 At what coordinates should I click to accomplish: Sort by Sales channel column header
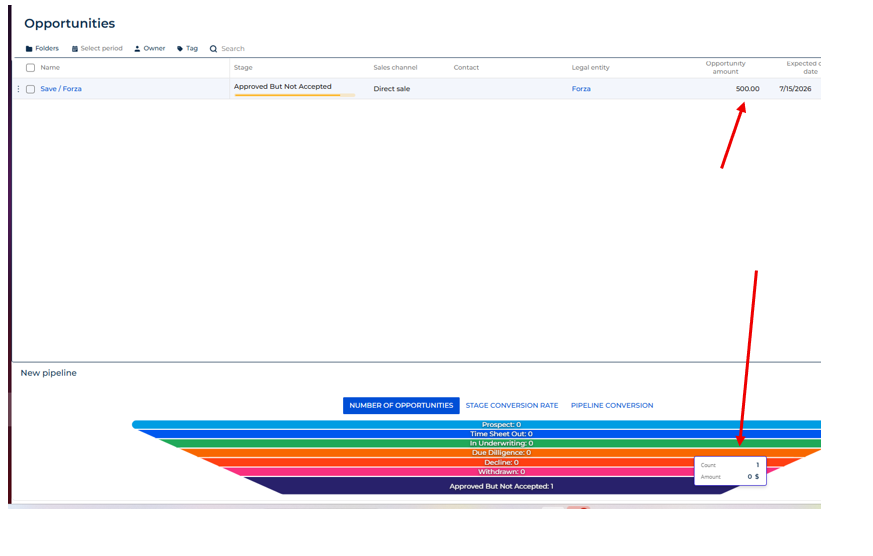[x=395, y=68]
